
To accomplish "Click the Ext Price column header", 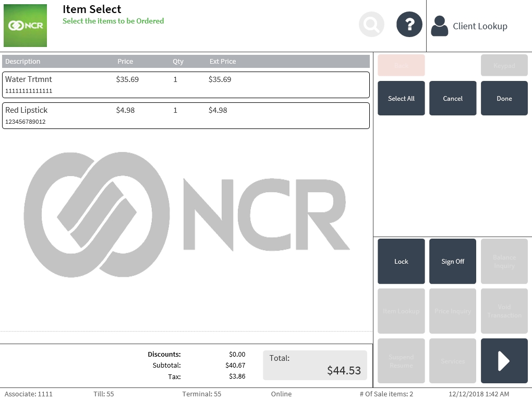I will 223,62.
